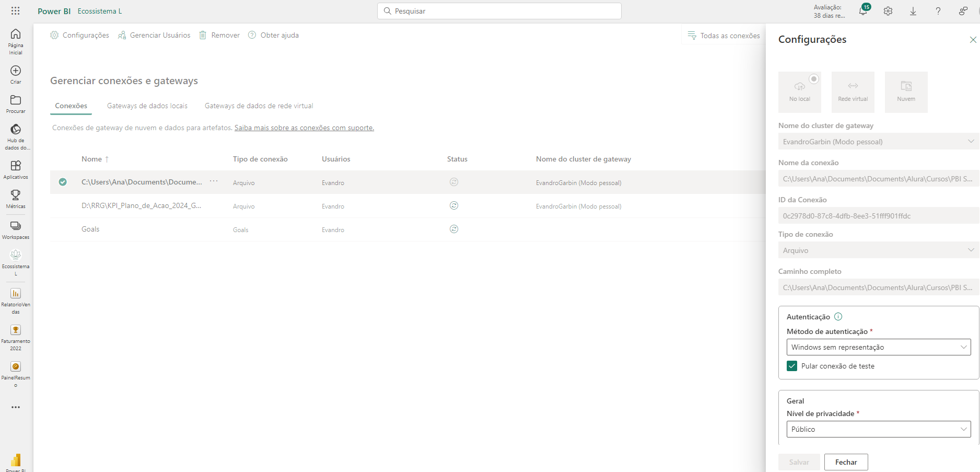Click the Pesquisar search box
The height and width of the screenshot is (472, 980).
499,11
